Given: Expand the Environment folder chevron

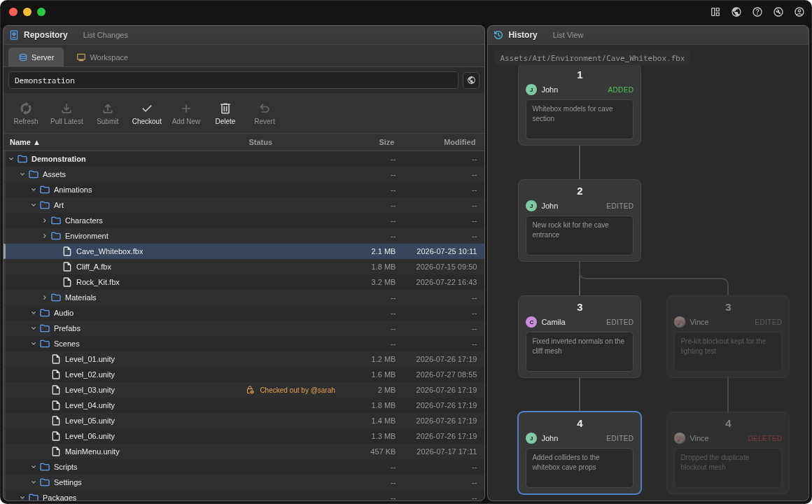Looking at the screenshot, I should [45, 236].
